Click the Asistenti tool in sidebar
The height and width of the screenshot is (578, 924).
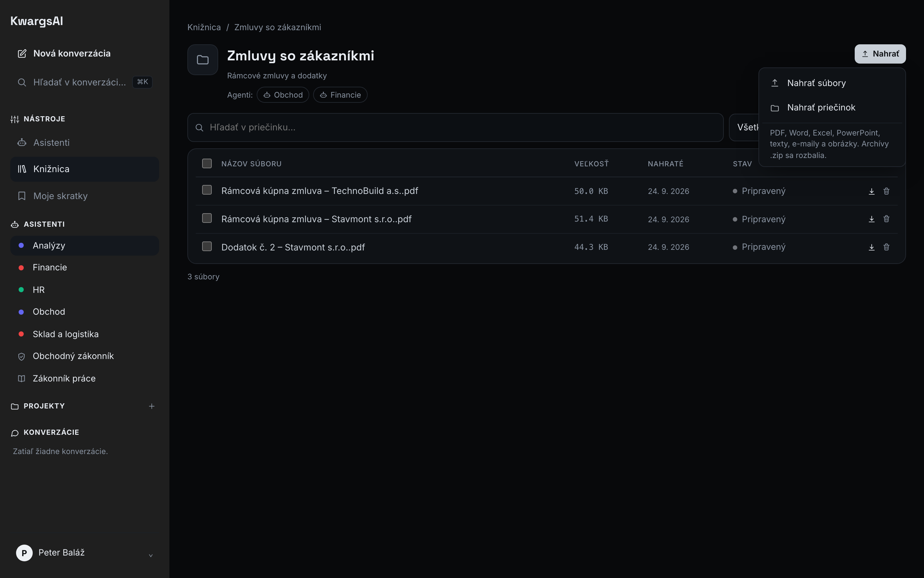point(84,143)
